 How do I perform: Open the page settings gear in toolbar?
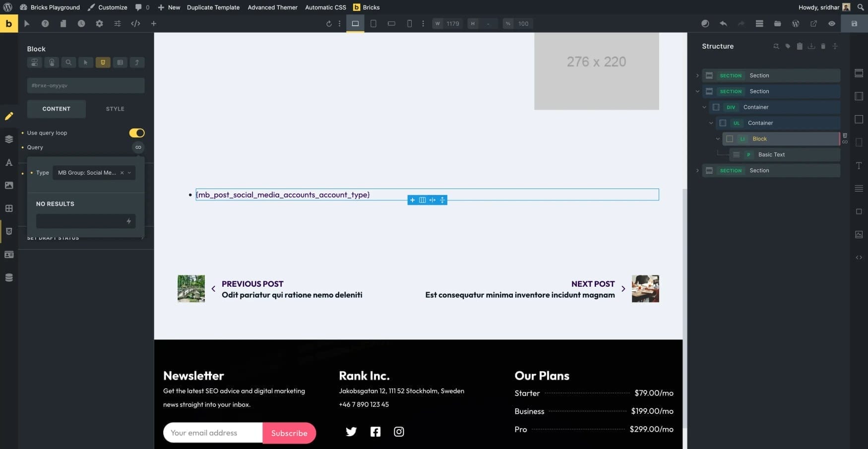tap(99, 24)
